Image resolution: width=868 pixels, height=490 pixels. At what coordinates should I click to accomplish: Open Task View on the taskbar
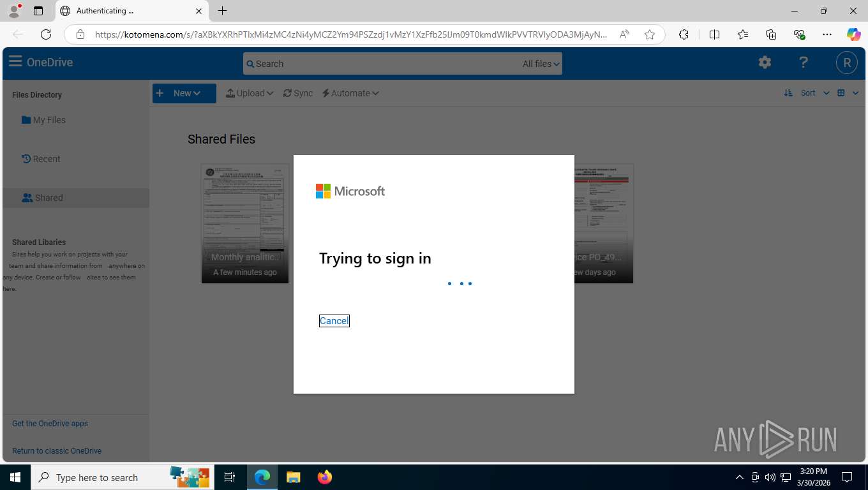230,477
